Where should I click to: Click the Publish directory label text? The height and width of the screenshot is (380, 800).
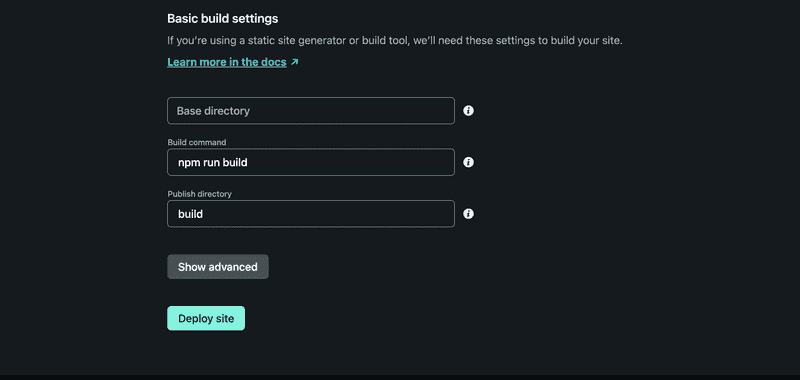[199, 194]
